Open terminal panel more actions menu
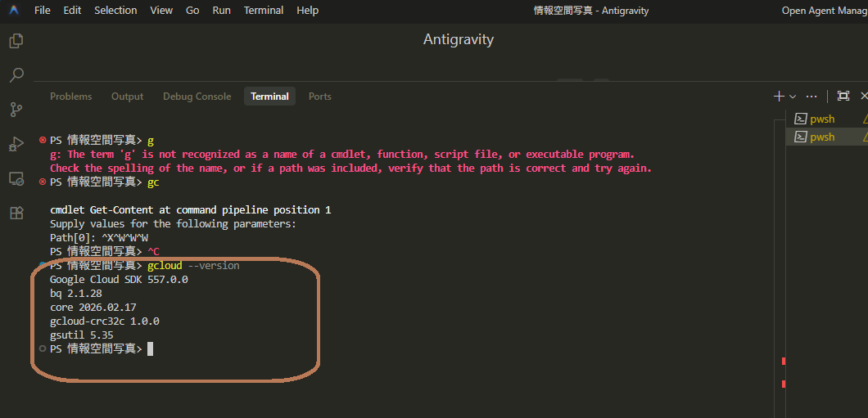 click(x=811, y=97)
